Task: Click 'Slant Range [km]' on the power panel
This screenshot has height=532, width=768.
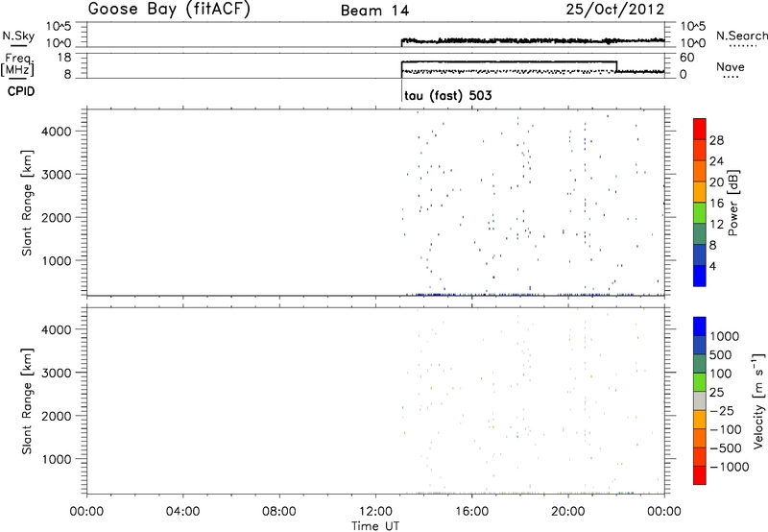Action: point(27,203)
